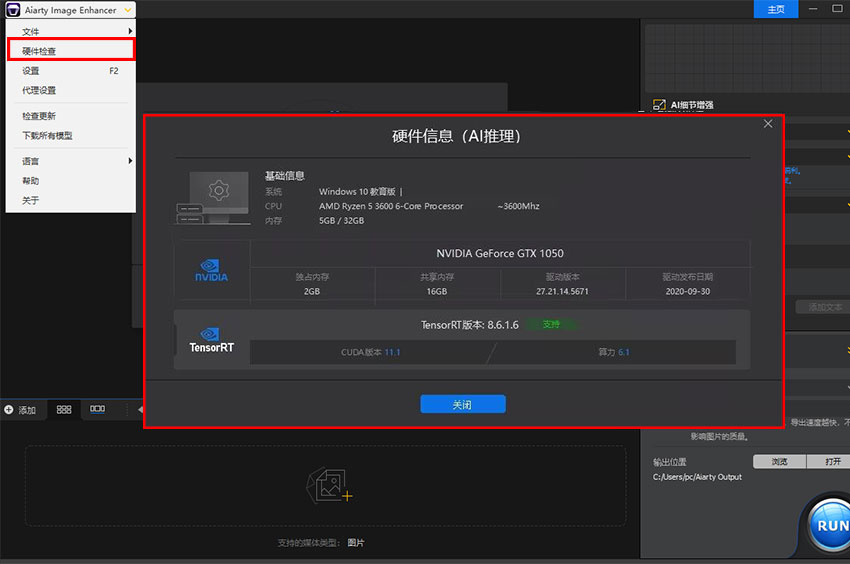Viewport: 850px width, 564px height.
Task: Click the 5GB / 32GB memory value
Action: tap(342, 221)
